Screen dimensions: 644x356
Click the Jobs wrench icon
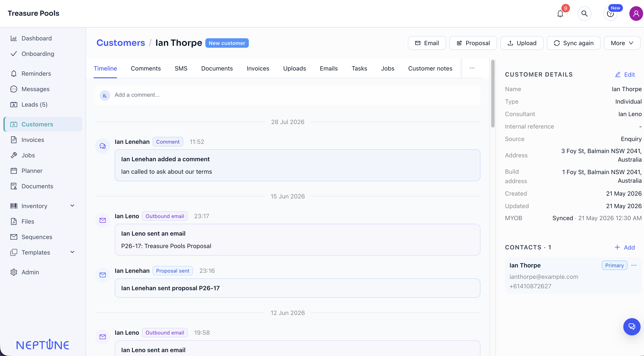(14, 155)
